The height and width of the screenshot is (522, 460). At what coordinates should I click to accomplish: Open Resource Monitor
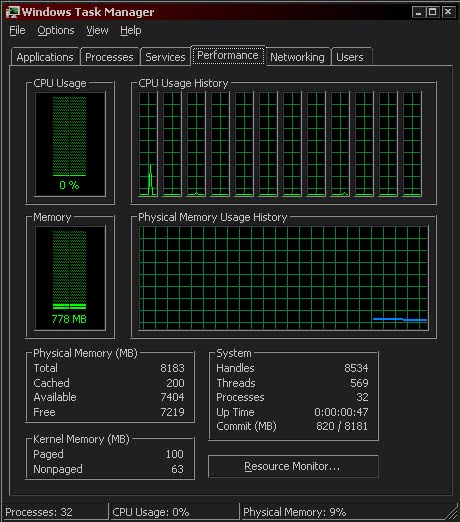click(293, 466)
